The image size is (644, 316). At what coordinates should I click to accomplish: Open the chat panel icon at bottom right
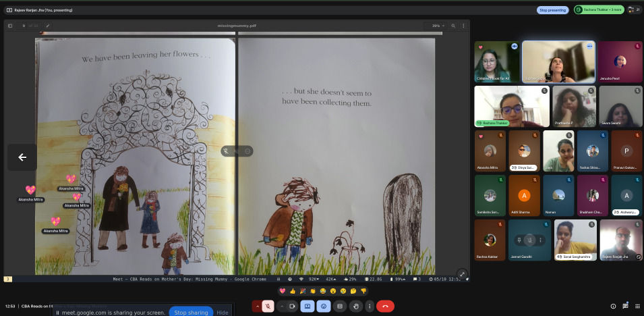pos(625,306)
